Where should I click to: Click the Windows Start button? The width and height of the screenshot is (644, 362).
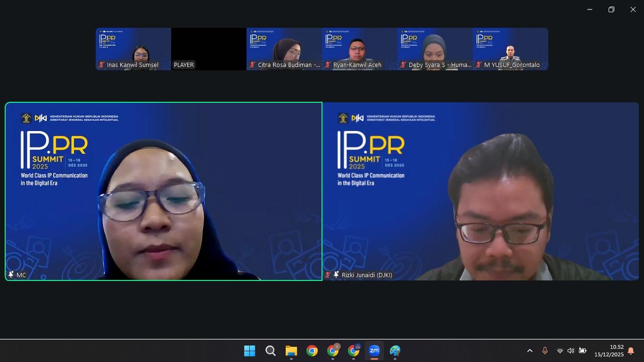pyautogui.click(x=249, y=351)
